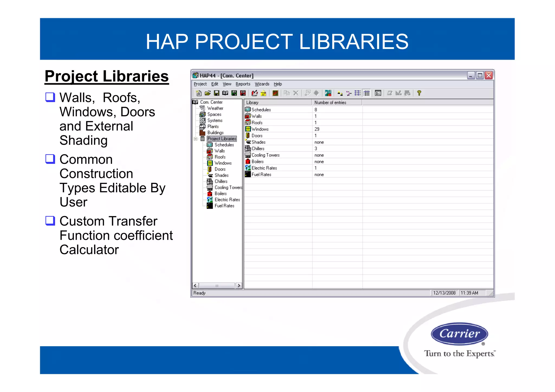
Task: Select Roofs in the left tree
Action: 220,157
